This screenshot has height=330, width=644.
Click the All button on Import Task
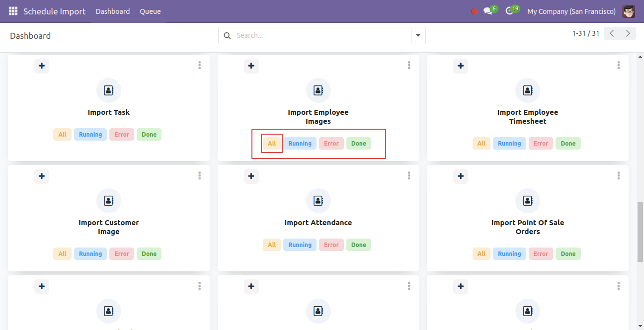[62, 135]
